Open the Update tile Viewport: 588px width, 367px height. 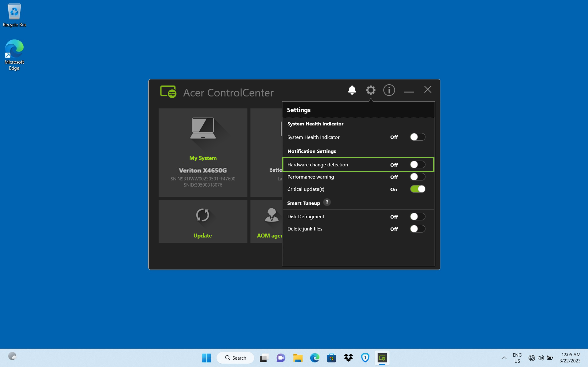pos(203,221)
